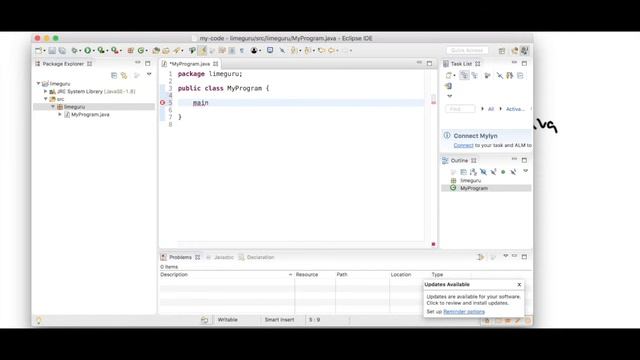Click the Find field in Task List
The image size is (640, 360).
pos(460,109)
